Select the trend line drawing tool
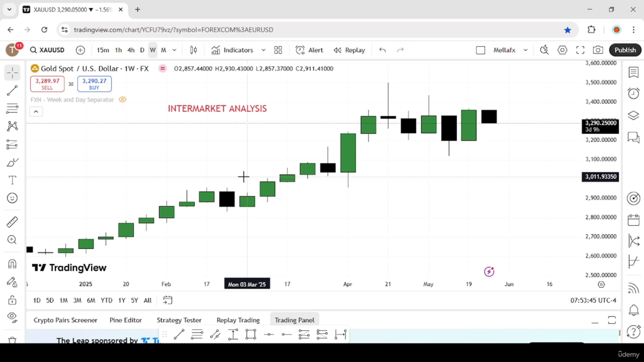This screenshot has width=644, height=362. pos(13,90)
